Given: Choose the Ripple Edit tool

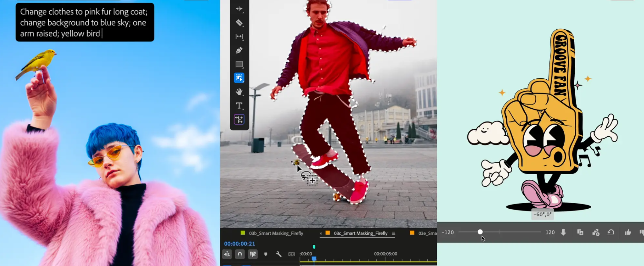Looking at the screenshot, I should tap(239, 9).
